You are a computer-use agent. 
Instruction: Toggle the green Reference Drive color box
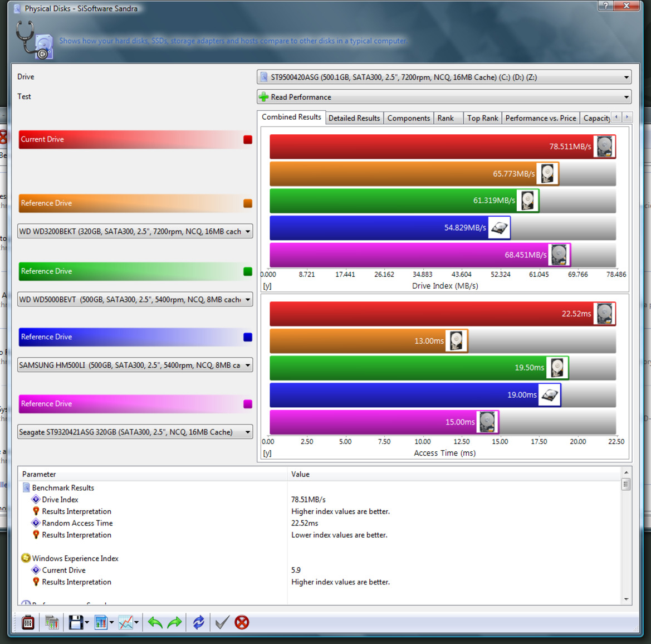(x=248, y=271)
